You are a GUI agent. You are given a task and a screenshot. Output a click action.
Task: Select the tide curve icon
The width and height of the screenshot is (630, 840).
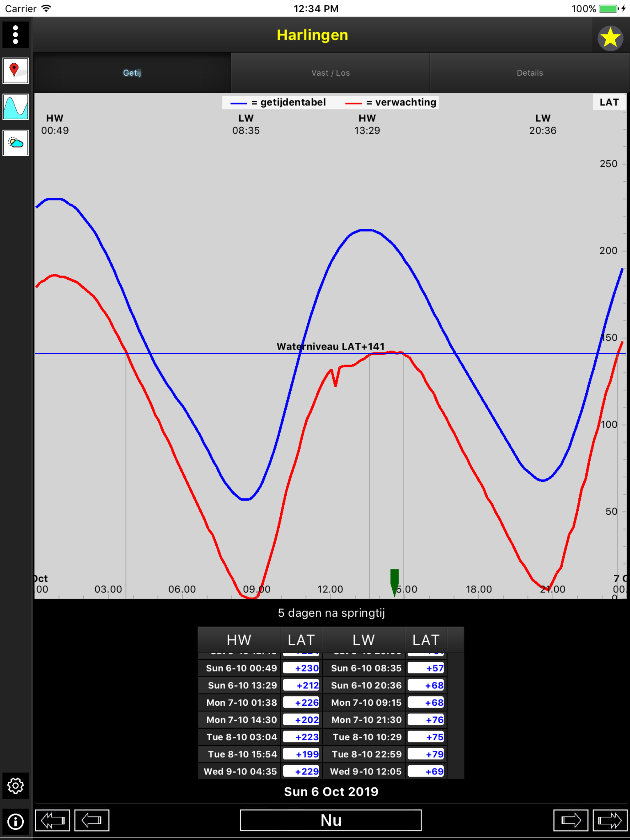[16, 107]
